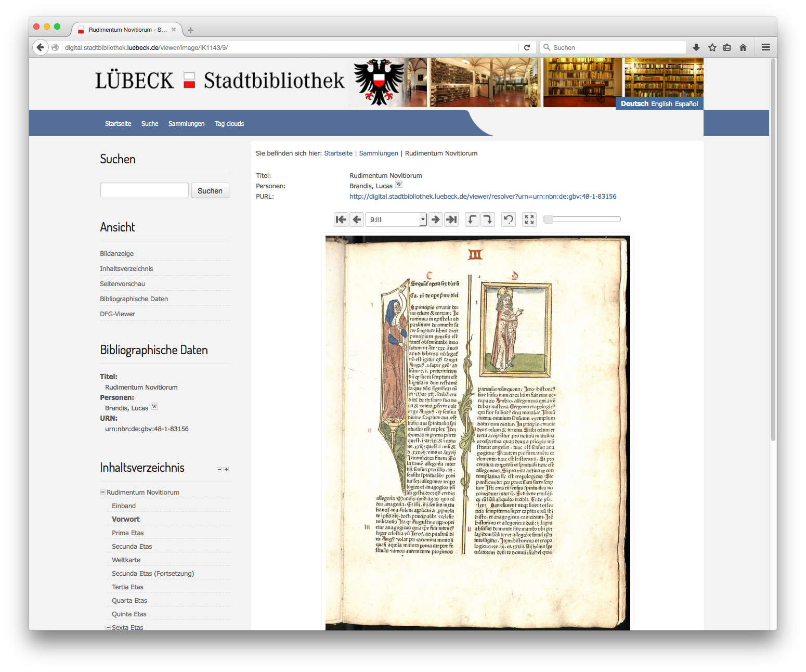Viewport: 806px width, 672px height.
Task: Click the Sammlungen breadcrumb link
Action: pos(379,153)
